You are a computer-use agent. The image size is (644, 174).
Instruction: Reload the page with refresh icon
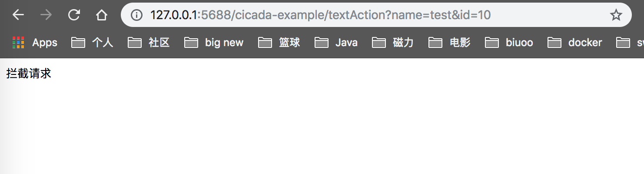click(x=74, y=15)
